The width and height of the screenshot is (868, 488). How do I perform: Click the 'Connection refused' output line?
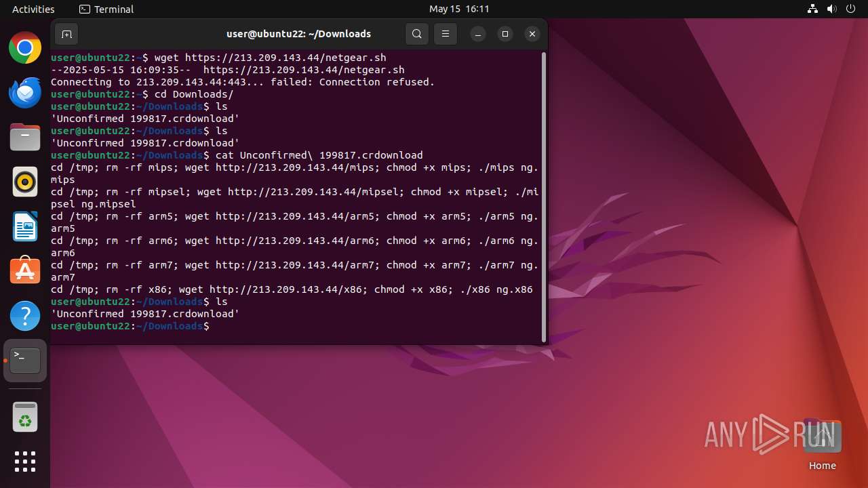(243, 82)
